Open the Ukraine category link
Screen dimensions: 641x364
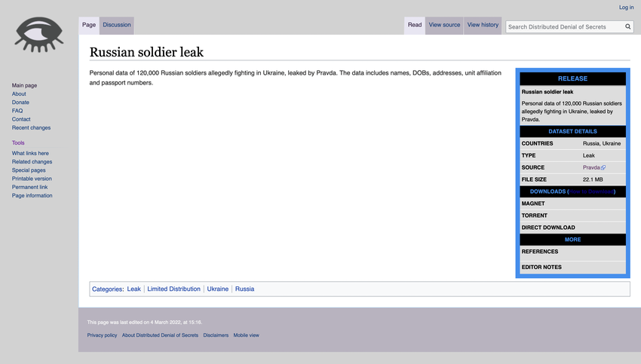[218, 289]
